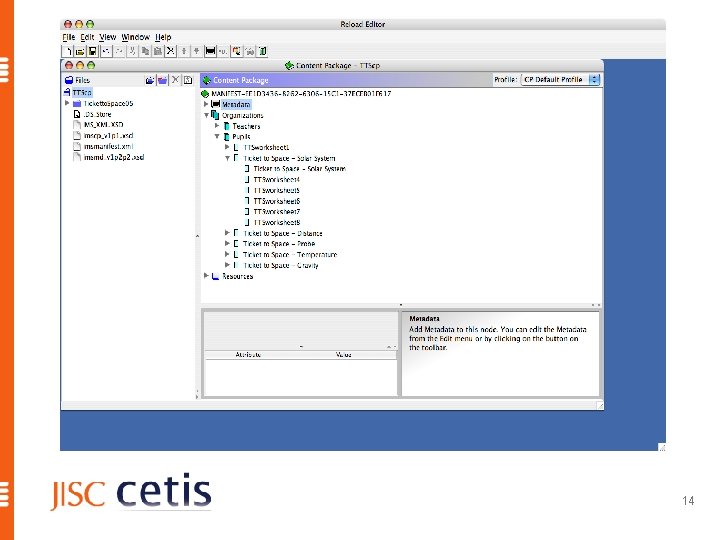This screenshot has width=720, height=540.
Task: Expand Ticket to Space - Gravity
Action: click(x=227, y=265)
